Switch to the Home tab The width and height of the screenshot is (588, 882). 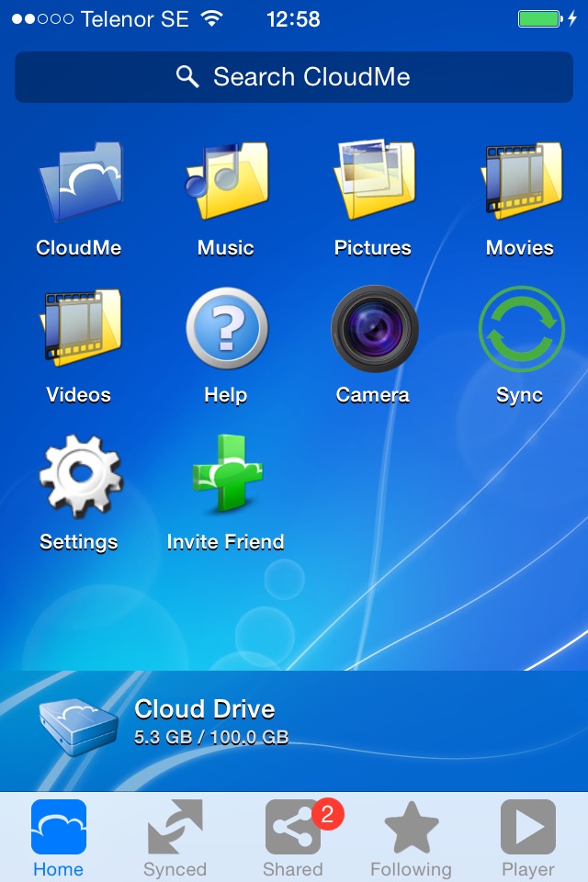tap(59, 838)
